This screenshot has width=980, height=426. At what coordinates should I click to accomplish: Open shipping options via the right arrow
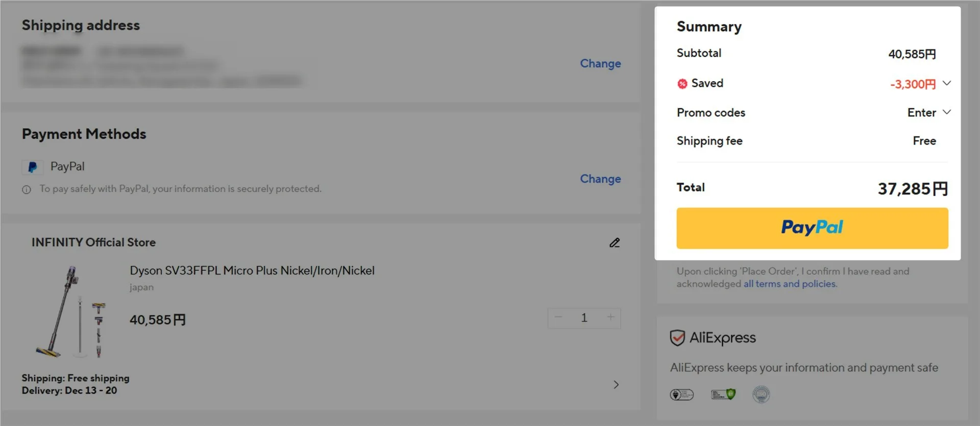coord(616,385)
